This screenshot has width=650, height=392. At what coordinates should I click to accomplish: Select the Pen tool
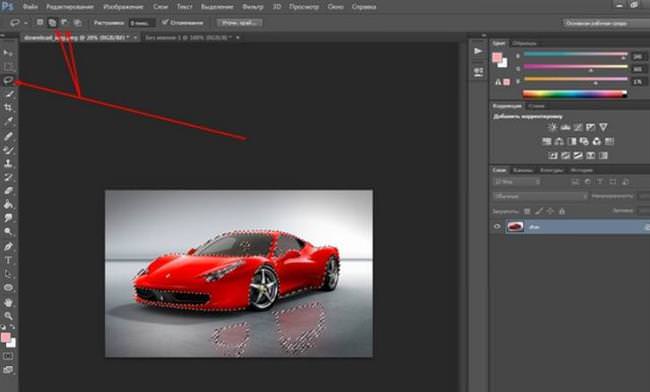(x=8, y=247)
